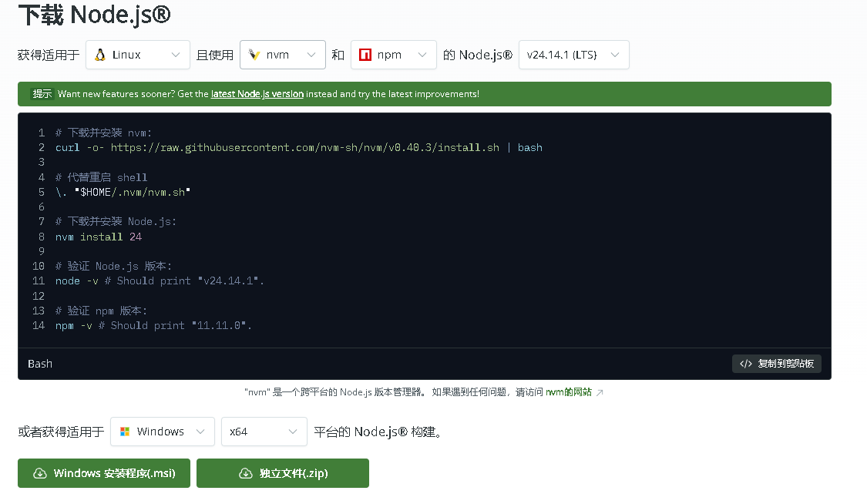
Task: Click the code icon on the copy button
Action: [744, 364]
